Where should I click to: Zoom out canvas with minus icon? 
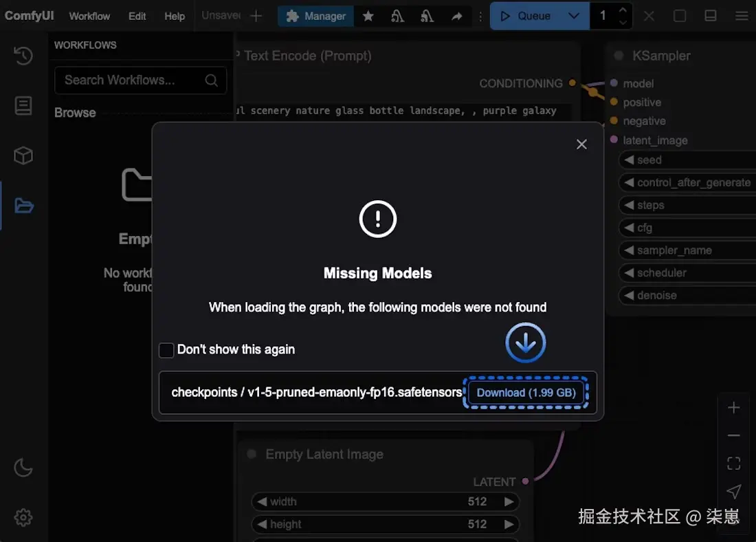coord(733,435)
